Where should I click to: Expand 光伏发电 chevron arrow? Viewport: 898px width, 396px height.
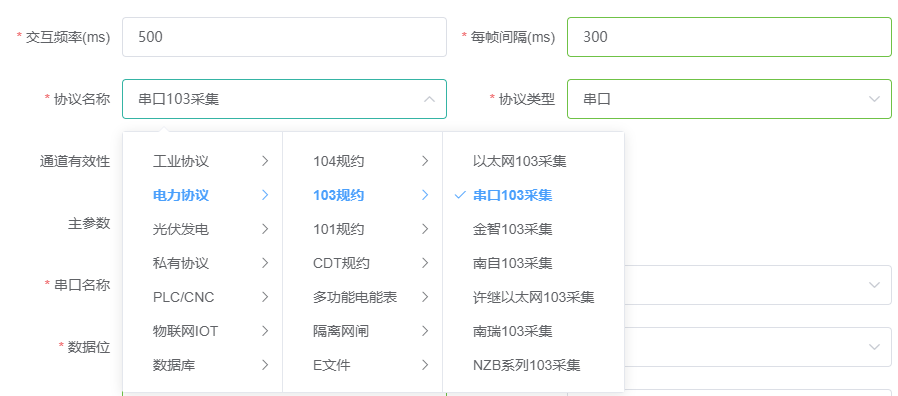coord(265,229)
